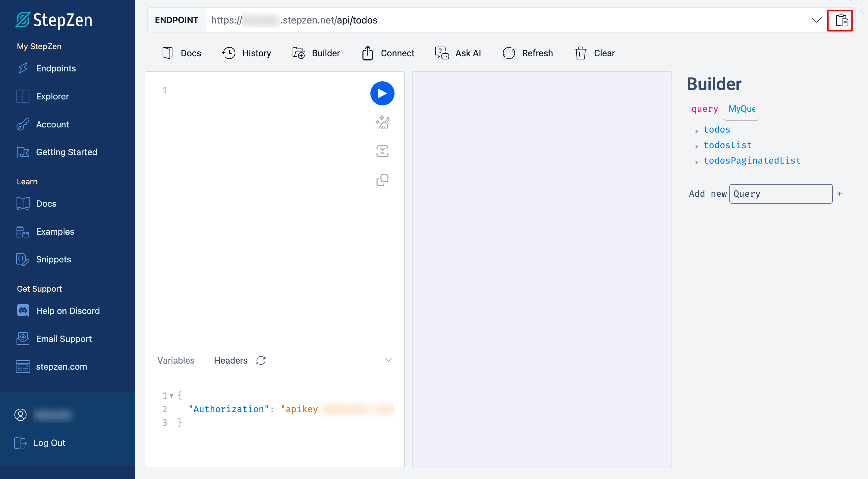This screenshot has width=868, height=479.
Task: Open the History panel
Action: pos(246,53)
